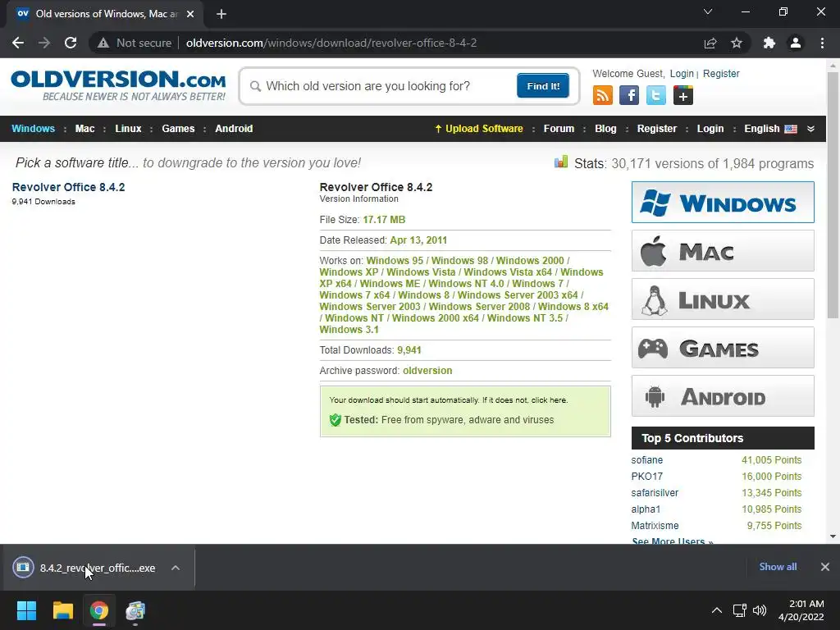
Task: Click the browser back arrow
Action: click(18, 43)
